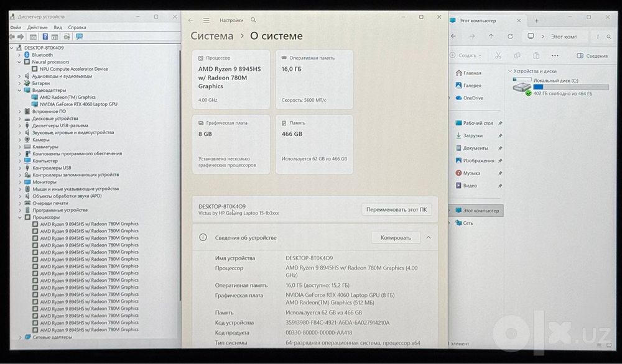Click the Система breadcrumb link in Settings
The image size is (622, 364).
(212, 36)
